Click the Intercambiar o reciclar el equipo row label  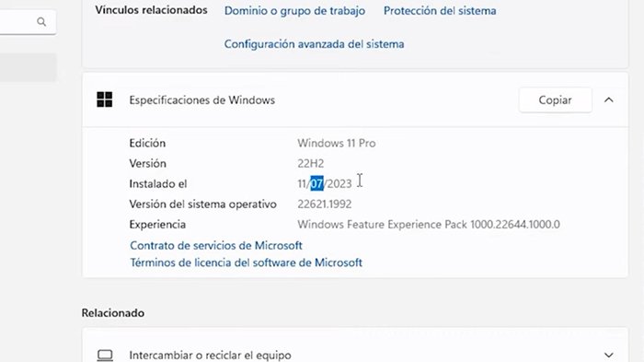pos(210,355)
